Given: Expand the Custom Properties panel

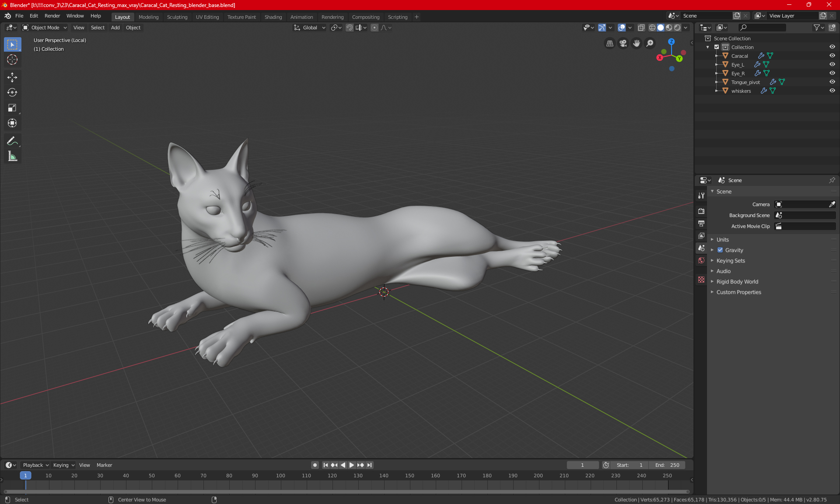Looking at the screenshot, I should point(738,292).
